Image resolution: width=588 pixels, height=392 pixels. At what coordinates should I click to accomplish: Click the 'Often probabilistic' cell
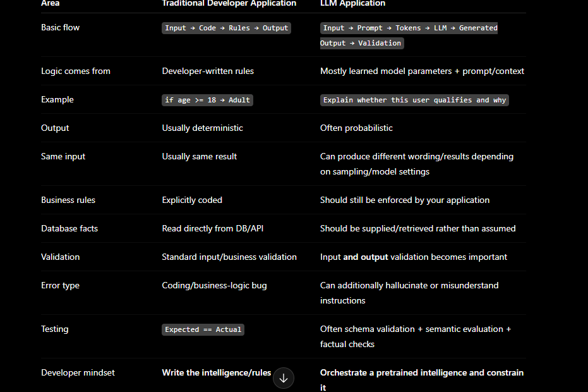pos(356,128)
